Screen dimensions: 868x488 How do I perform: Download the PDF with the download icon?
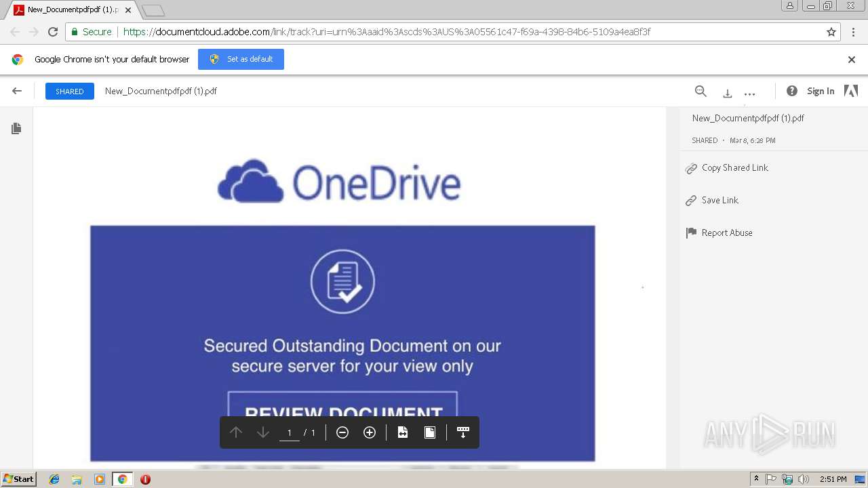[x=727, y=93]
